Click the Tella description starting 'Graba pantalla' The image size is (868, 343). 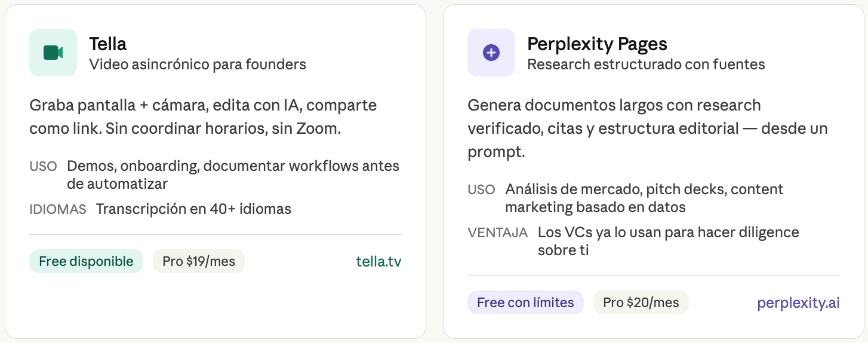click(x=203, y=117)
